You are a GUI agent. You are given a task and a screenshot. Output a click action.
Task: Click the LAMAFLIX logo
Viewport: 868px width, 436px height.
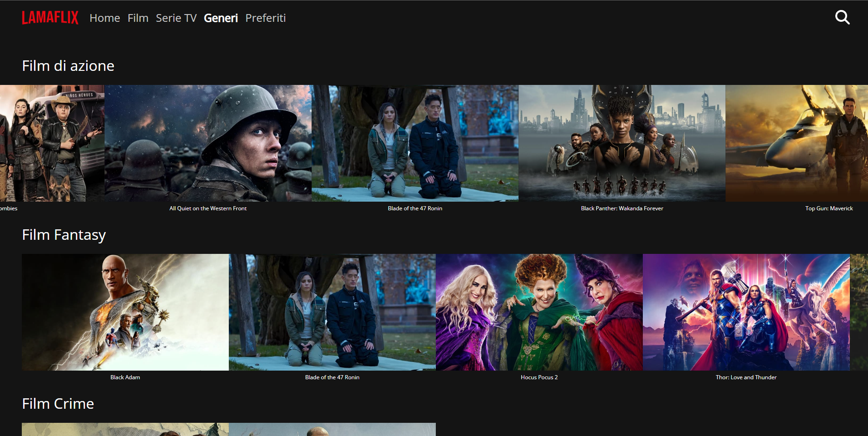coord(50,18)
